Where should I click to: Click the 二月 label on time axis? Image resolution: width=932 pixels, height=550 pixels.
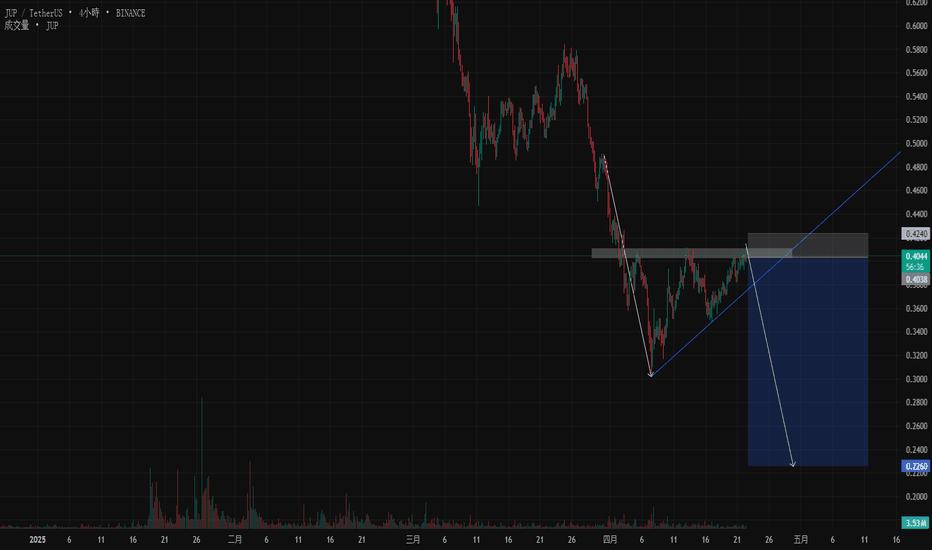click(235, 540)
